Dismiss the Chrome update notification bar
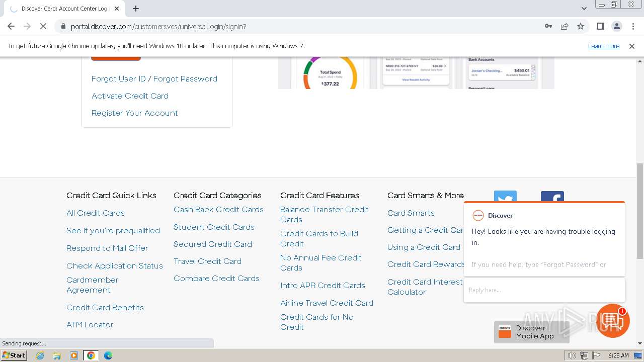The height and width of the screenshot is (362, 644). coord(632,46)
